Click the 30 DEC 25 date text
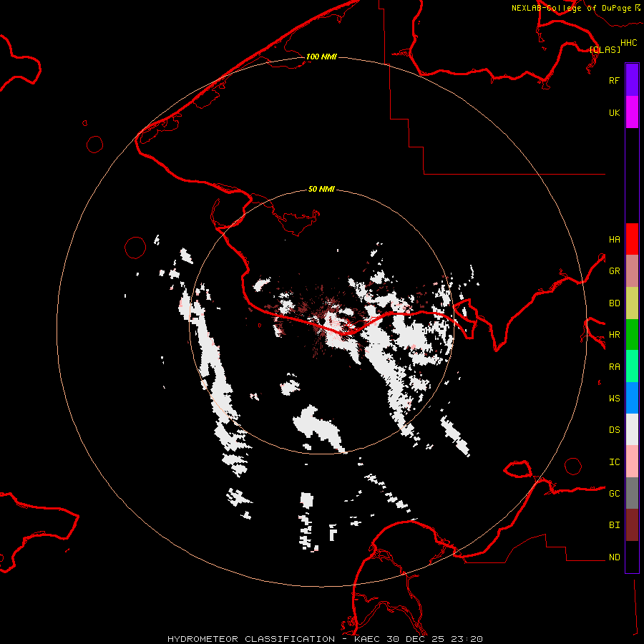Screen dimensions: 644x644 [x=415, y=639]
